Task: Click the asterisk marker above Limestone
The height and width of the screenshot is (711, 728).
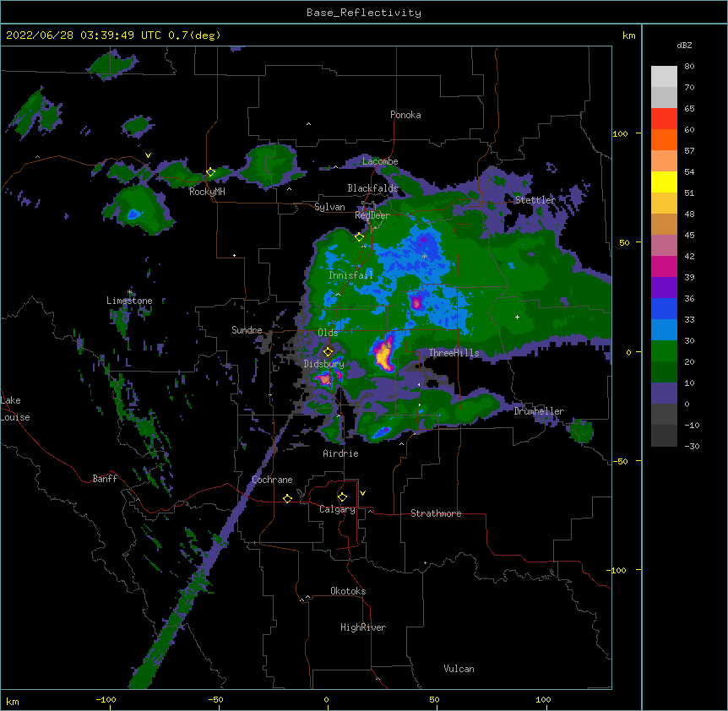Action: click(130, 292)
